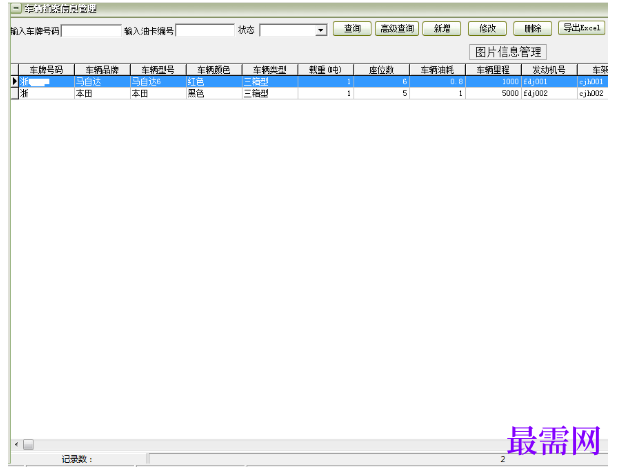
Task: Sort by 车辆类型 column header
Action: (270, 70)
